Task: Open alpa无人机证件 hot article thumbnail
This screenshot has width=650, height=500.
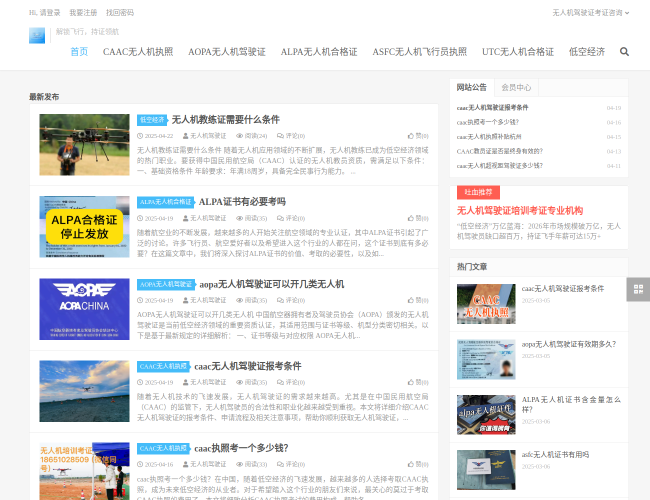Action: pyautogui.click(x=486, y=415)
